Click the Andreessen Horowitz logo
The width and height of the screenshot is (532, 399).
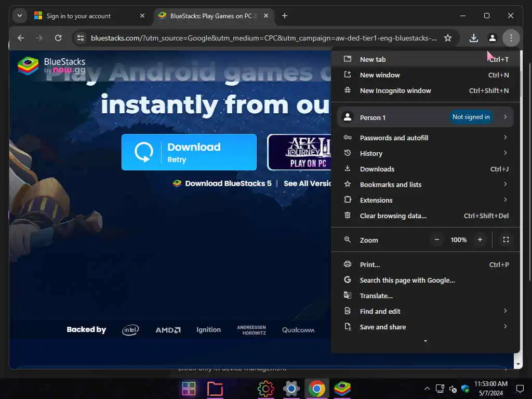tap(251, 330)
